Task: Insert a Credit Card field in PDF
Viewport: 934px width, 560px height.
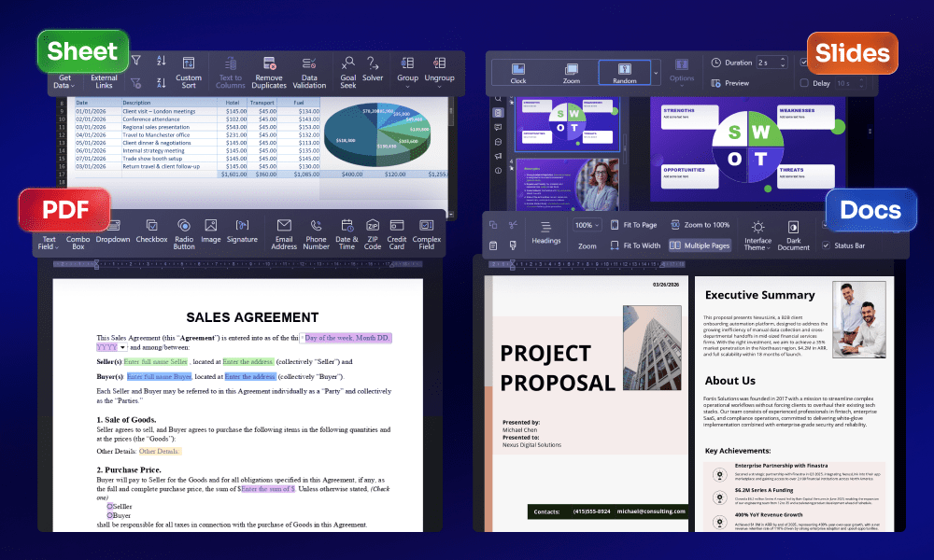Action: (x=397, y=234)
